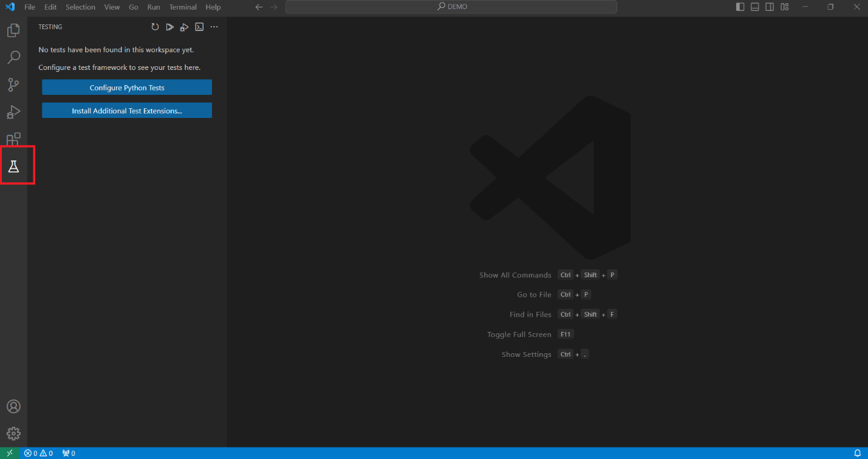Click the F11 key label
This screenshot has width=868, height=459.
[566, 334]
